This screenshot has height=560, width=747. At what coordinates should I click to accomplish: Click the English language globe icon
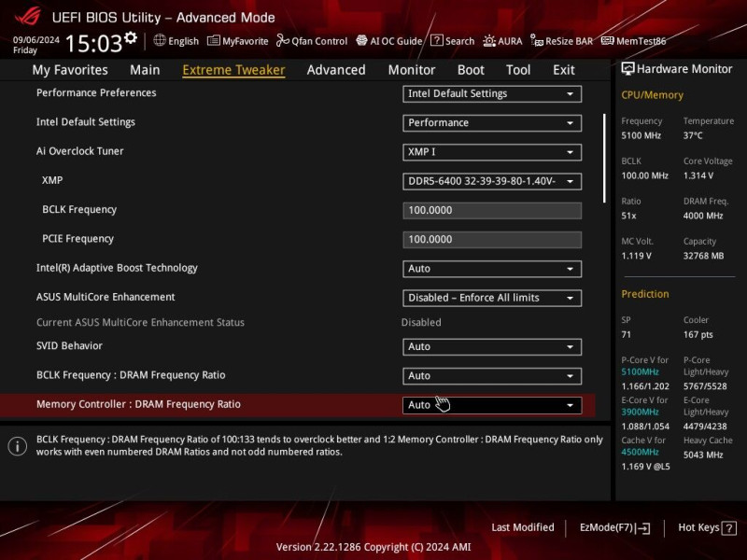coord(160,40)
